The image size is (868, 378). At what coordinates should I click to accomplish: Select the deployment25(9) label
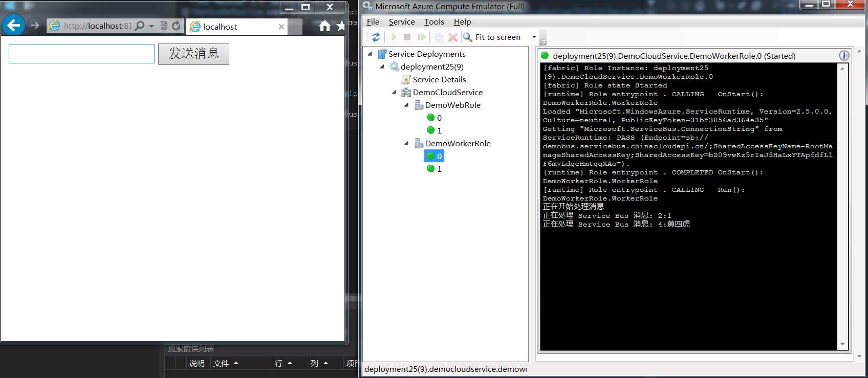[x=432, y=66]
